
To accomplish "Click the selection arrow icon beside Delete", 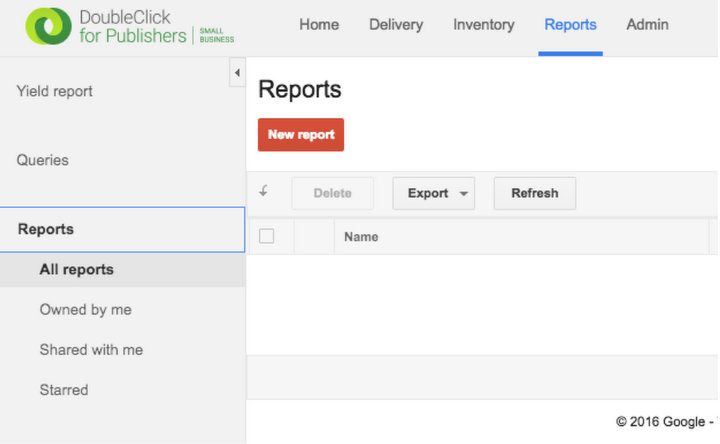I will click(x=264, y=192).
